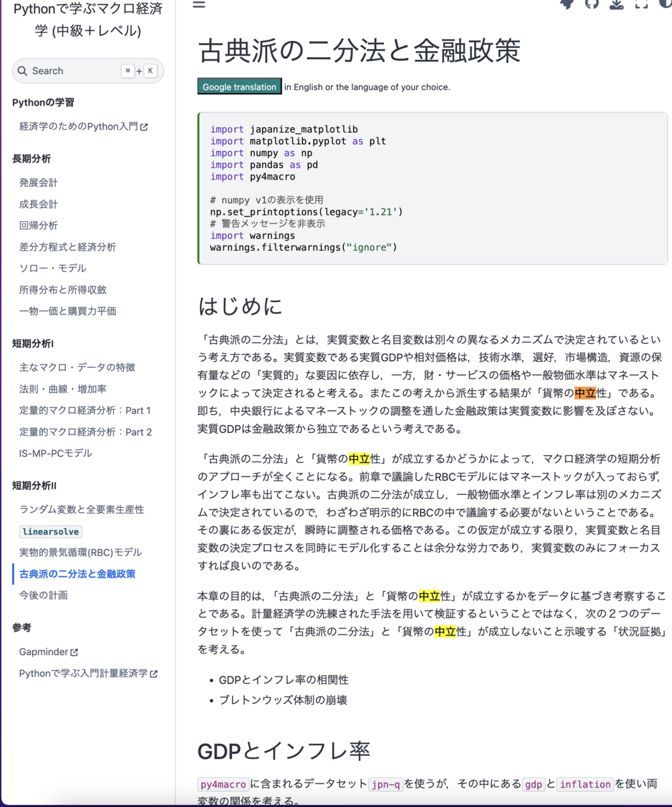The height and width of the screenshot is (807, 672).
Task: Click the Google translation button
Action: 239,87
